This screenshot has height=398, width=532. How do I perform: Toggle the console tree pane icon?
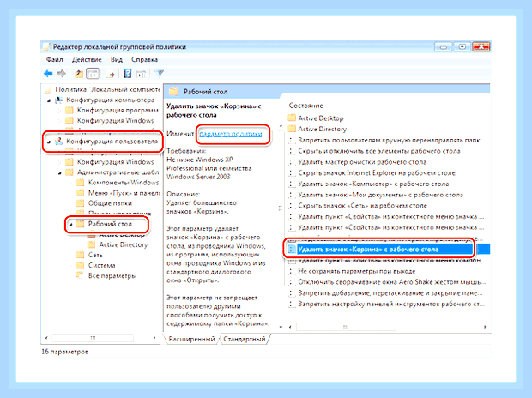click(93, 73)
